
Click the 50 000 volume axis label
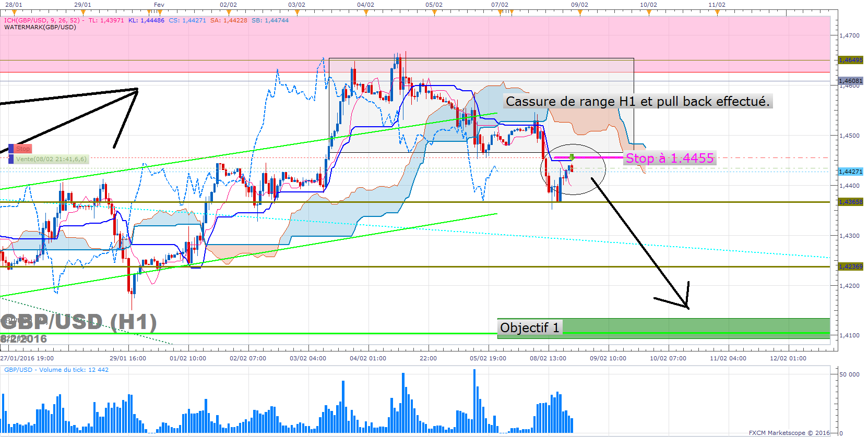pyautogui.click(x=850, y=374)
